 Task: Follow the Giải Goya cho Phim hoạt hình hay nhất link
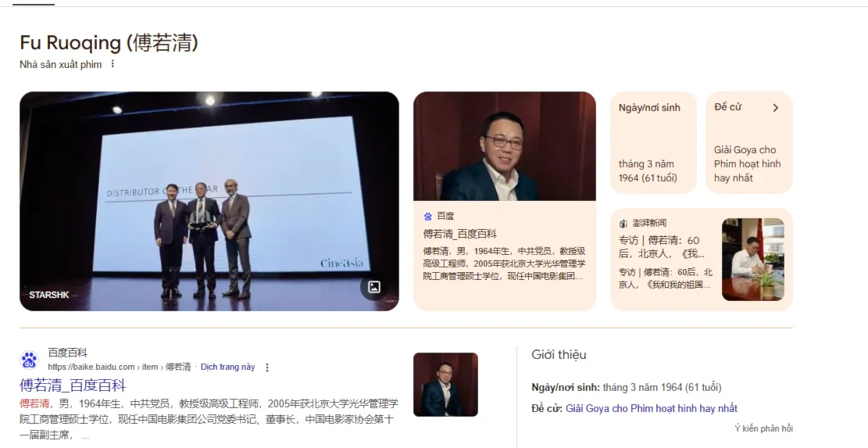(651, 409)
